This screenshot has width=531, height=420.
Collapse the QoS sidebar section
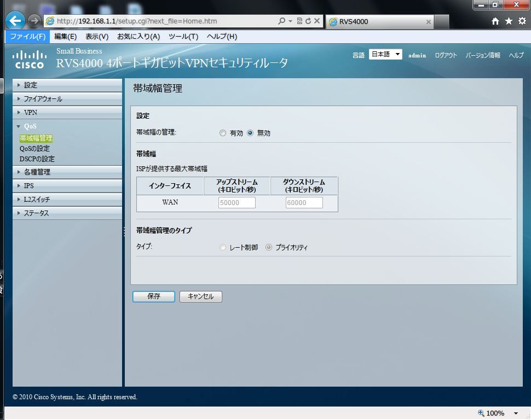(67, 126)
